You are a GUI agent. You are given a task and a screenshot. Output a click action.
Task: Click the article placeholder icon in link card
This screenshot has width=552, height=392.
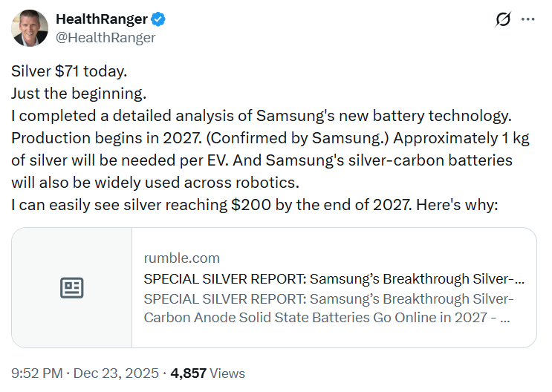(72, 288)
